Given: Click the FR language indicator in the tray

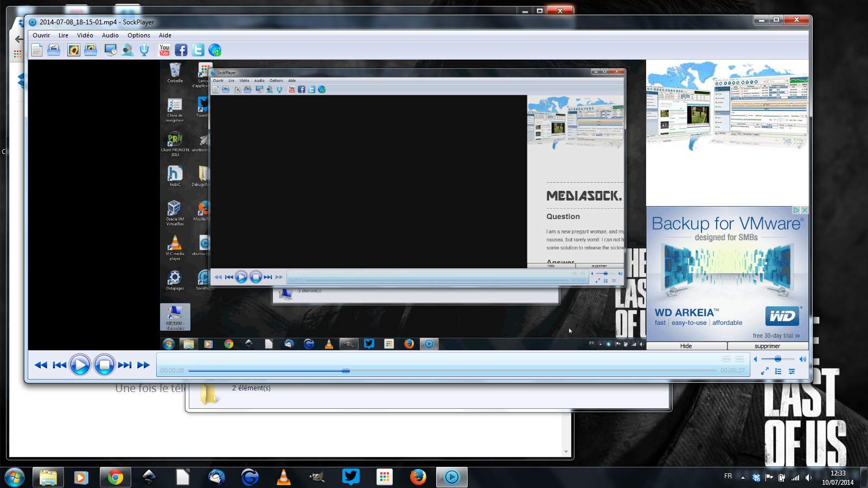Looking at the screenshot, I should pos(728,476).
